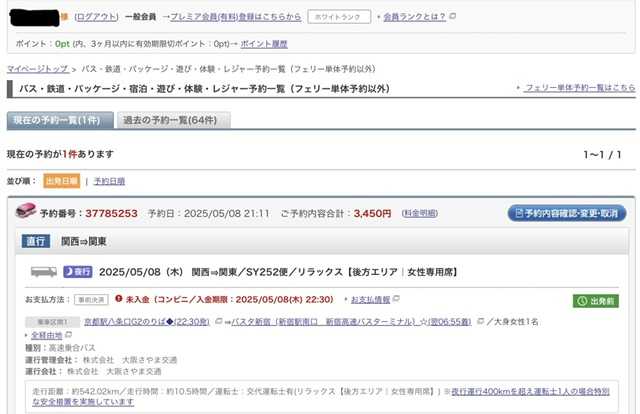Open the ポイント履歴 link

(x=264, y=44)
